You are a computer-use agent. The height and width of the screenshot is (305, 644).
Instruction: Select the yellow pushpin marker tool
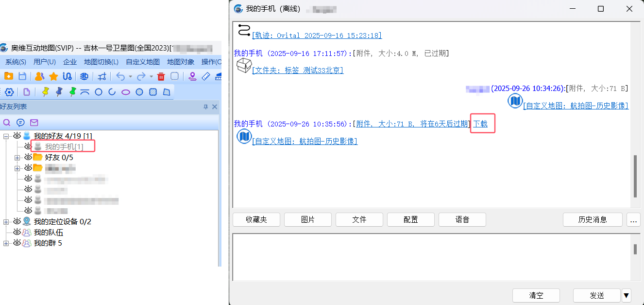click(46, 91)
